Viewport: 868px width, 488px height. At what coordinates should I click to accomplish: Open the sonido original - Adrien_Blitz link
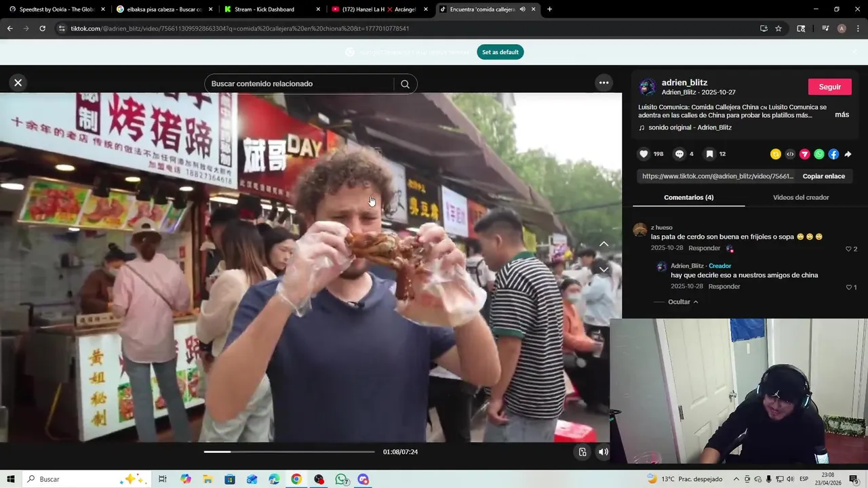click(x=690, y=127)
